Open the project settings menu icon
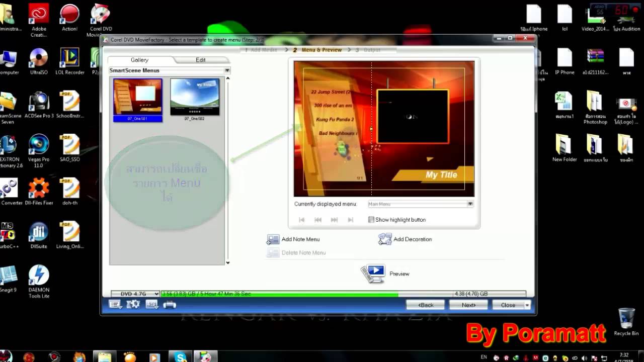 click(x=115, y=304)
